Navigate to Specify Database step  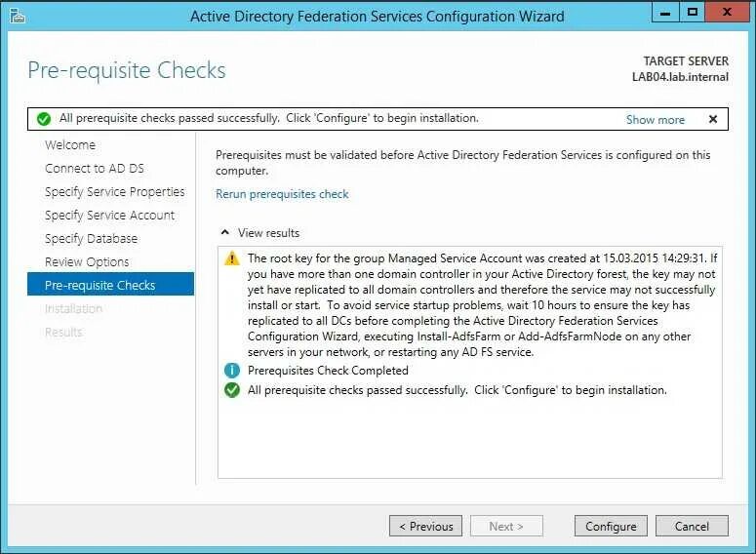(x=91, y=239)
